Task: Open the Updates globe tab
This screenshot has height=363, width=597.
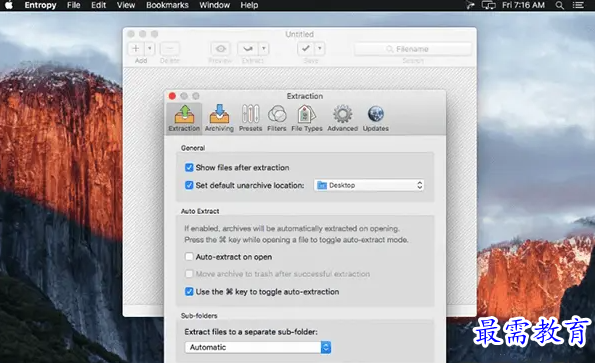Action: tap(375, 118)
